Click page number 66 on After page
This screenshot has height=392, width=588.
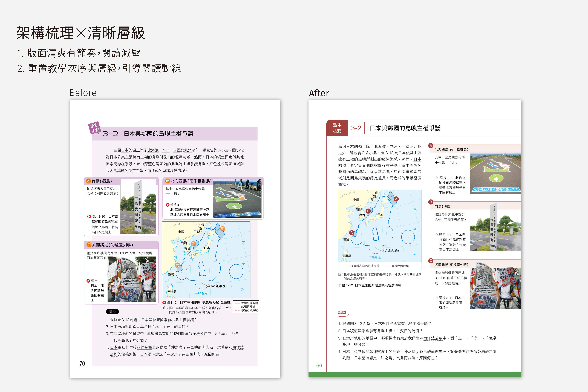click(x=319, y=365)
